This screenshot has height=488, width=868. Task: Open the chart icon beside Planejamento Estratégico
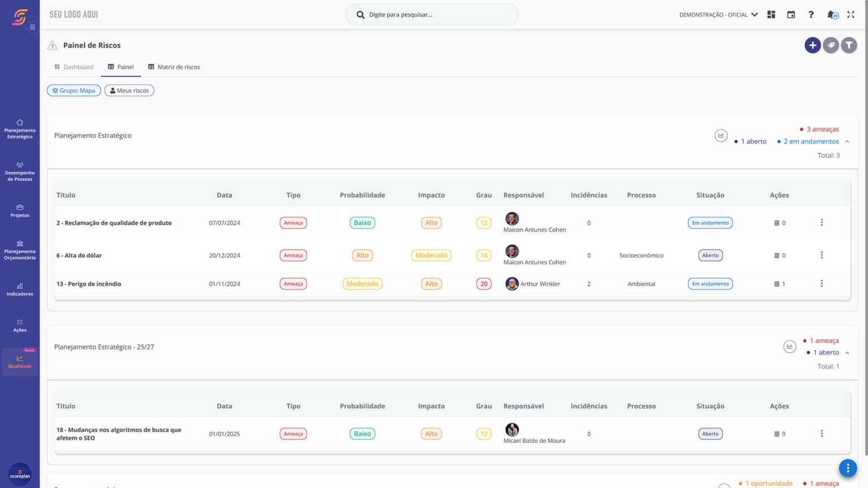(x=721, y=136)
